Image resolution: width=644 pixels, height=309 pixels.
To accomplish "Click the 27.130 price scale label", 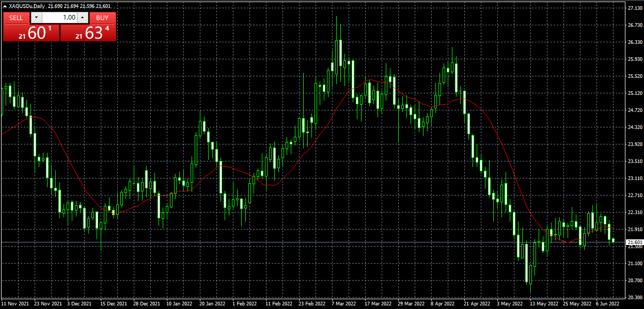I will [x=635, y=8].
